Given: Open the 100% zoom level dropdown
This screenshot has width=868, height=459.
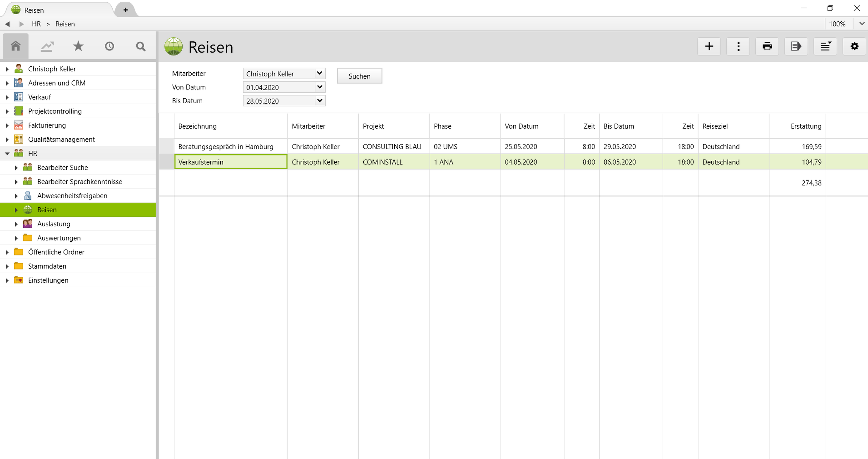Looking at the screenshot, I should tap(861, 24).
